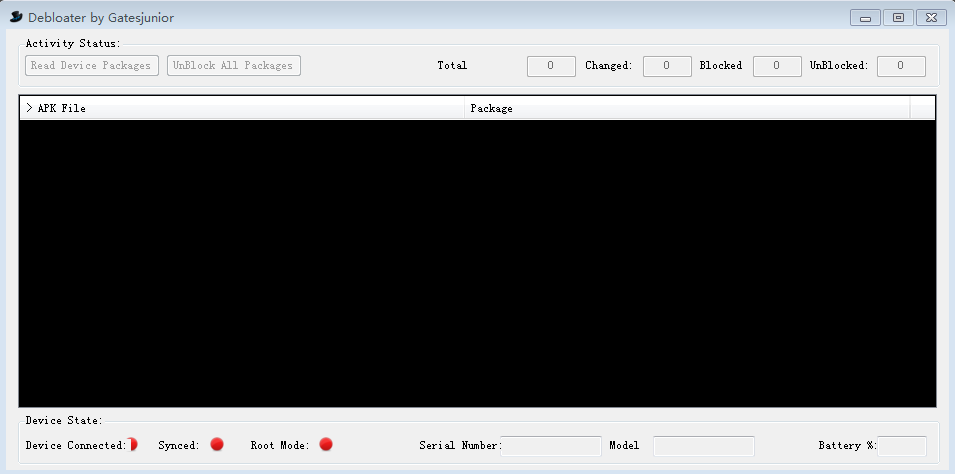Click the Serial Number text field
Screen dimensions: 955x474
pos(551,446)
